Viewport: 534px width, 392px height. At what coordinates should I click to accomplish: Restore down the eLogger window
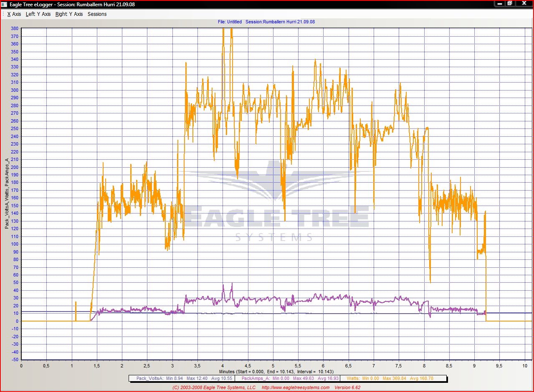[x=510, y=3]
